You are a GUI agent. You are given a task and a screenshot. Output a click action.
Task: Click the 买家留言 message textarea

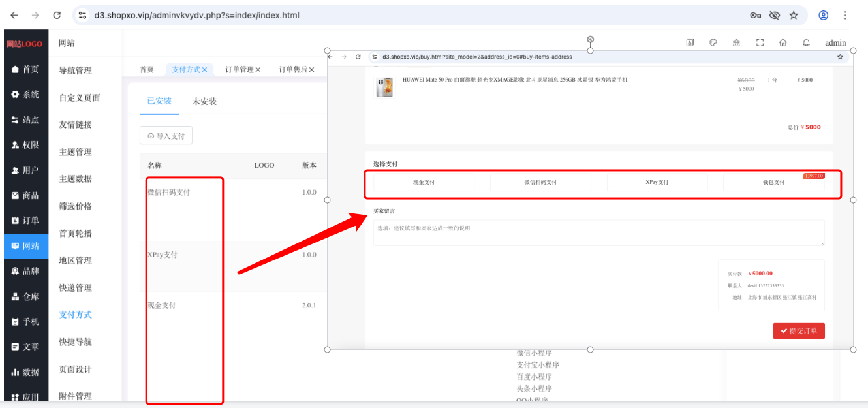(x=598, y=233)
